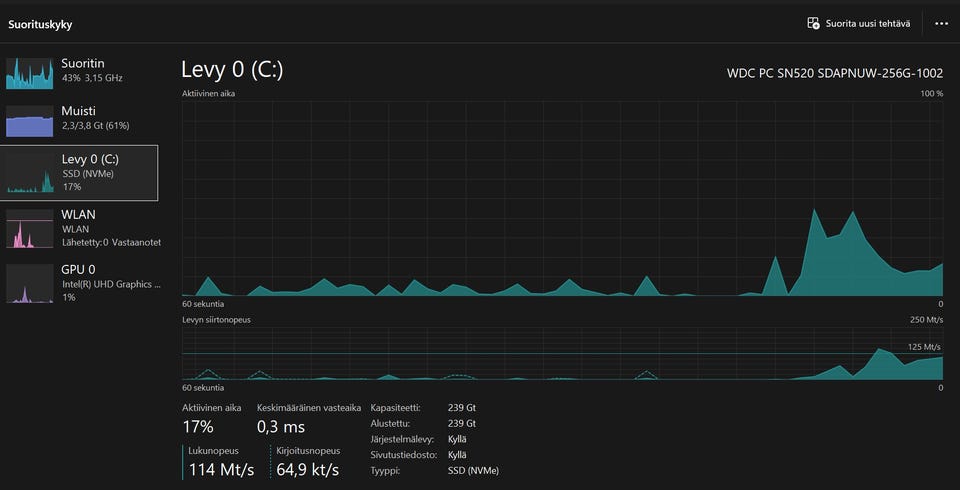960x490 pixels.
Task: Click the WDC PC SN520 model name
Action: pyautogui.click(x=835, y=73)
